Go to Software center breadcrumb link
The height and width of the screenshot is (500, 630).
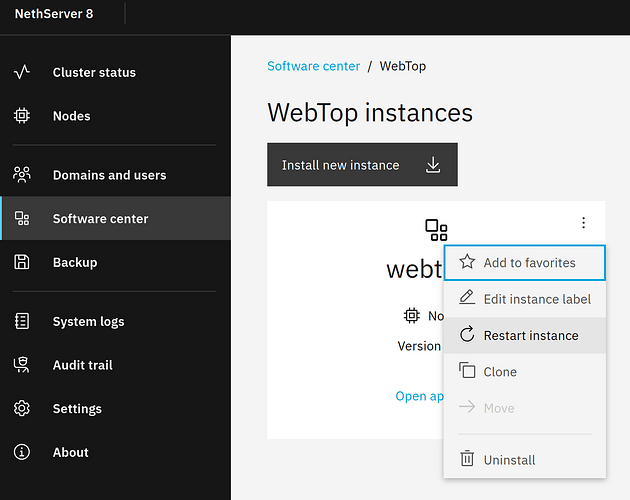[x=313, y=66]
